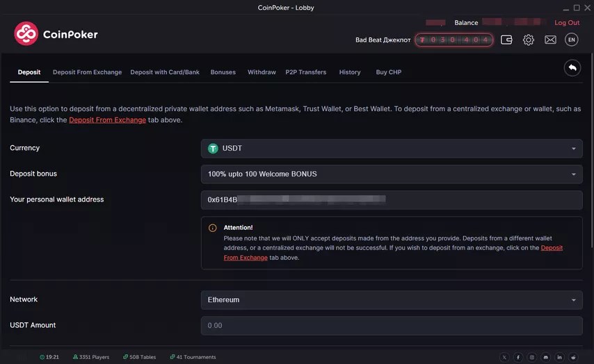
Task: Follow Deposit From Exchange link in intro text
Action: [107, 120]
